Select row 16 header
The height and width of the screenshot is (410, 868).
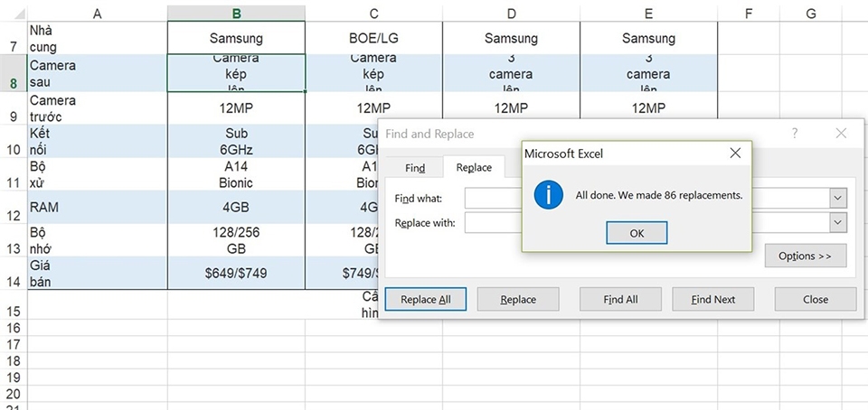[x=14, y=328]
